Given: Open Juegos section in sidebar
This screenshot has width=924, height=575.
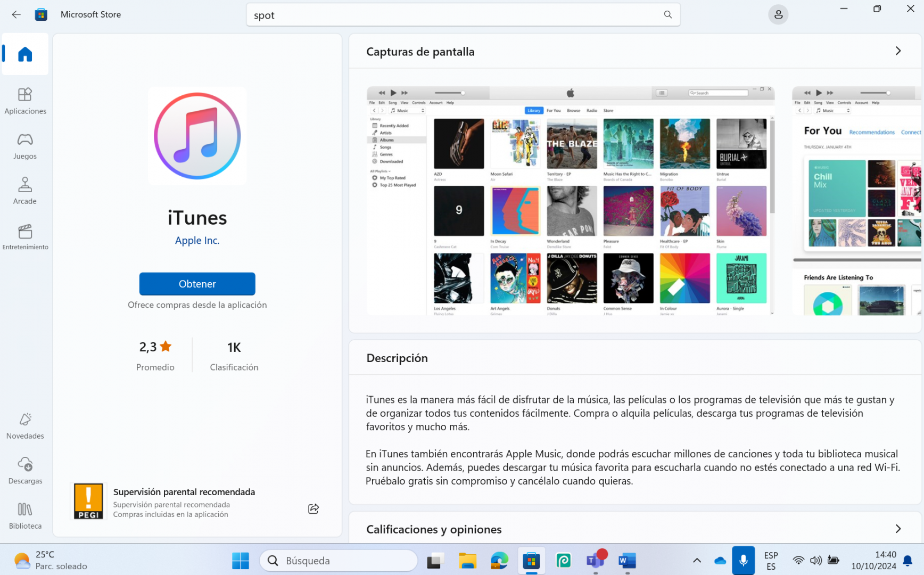Looking at the screenshot, I should pos(25,146).
